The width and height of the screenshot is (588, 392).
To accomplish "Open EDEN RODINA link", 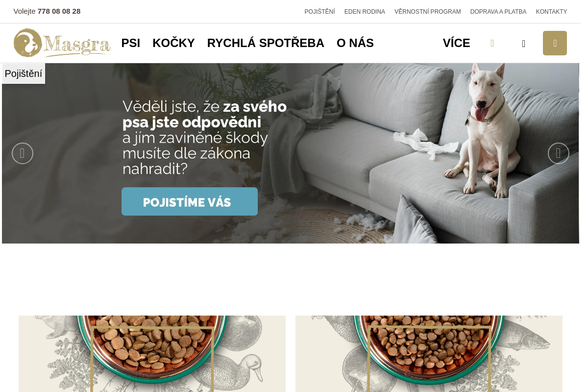I will (365, 12).
